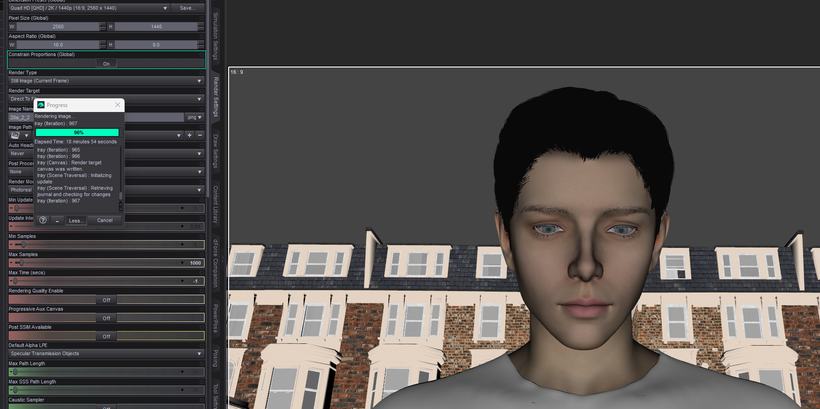Click Less... to collapse render log
This screenshot has width=820, height=409.
pyautogui.click(x=76, y=220)
